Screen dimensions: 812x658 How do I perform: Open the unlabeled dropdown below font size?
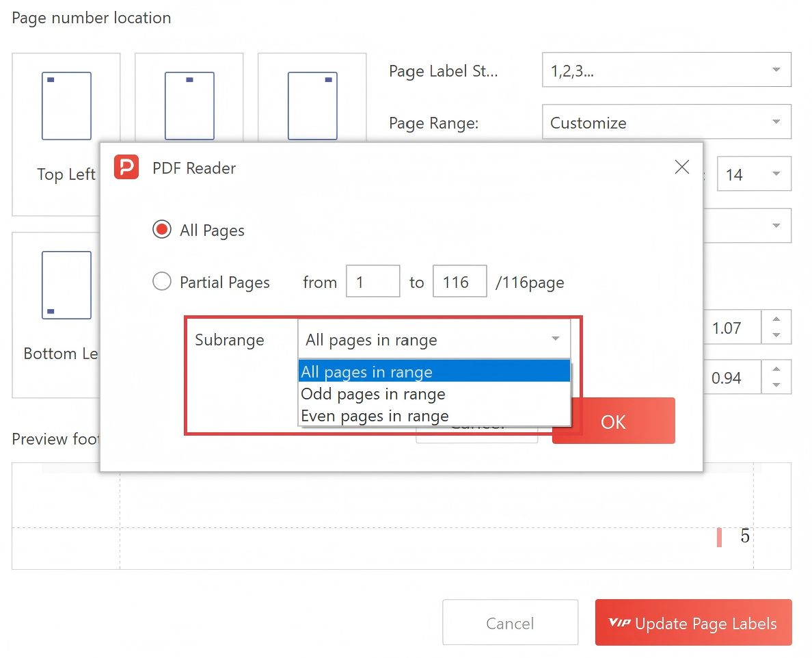tap(747, 226)
